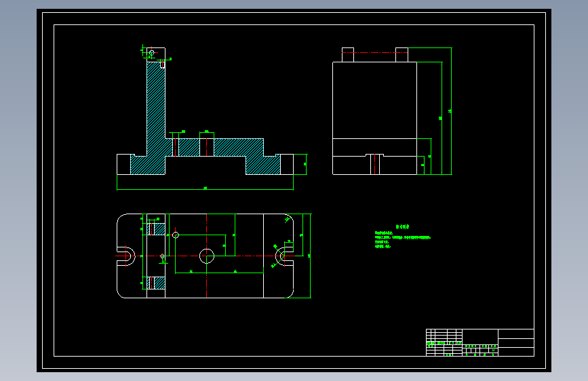Click the title block table at bottom right

[x=480, y=342]
